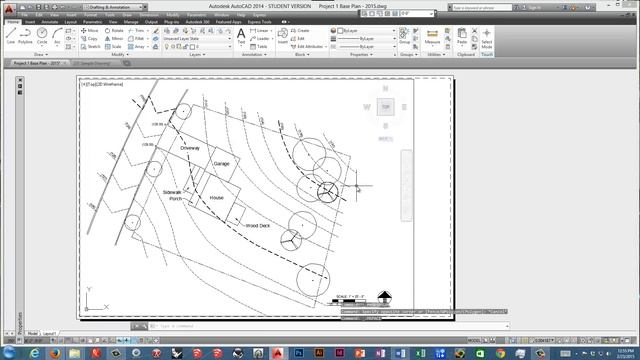
Task: Click the TOP face of ViewCube
Action: (385, 107)
